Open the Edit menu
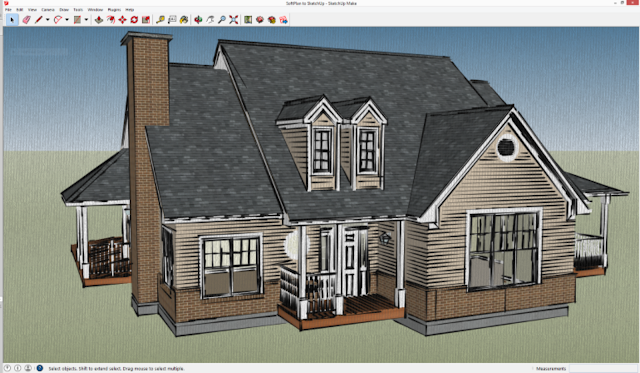The width and height of the screenshot is (640, 373). click(20, 9)
